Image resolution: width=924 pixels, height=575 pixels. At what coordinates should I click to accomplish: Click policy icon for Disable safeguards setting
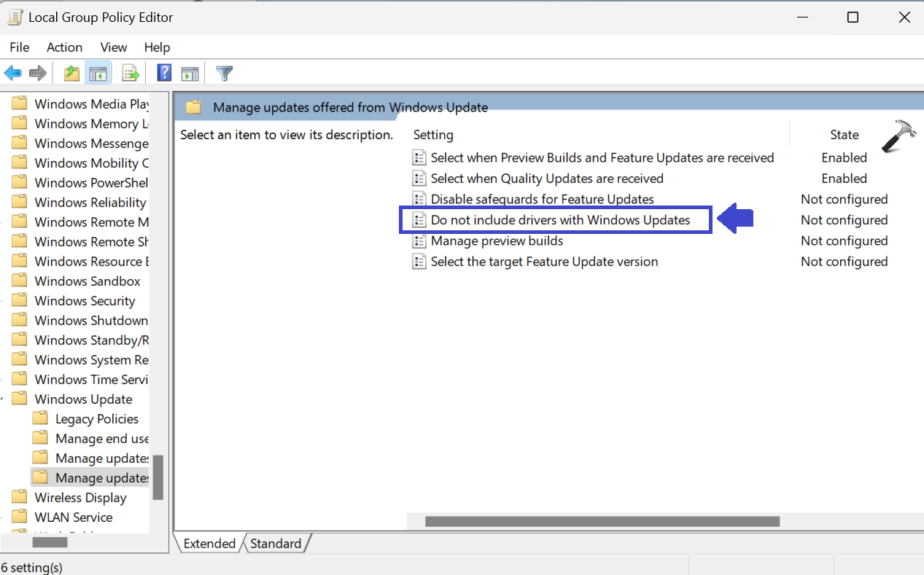click(419, 199)
